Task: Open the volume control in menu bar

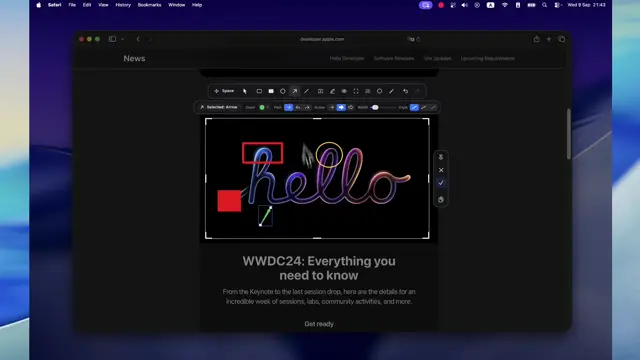Action: pyautogui.click(x=464, y=5)
